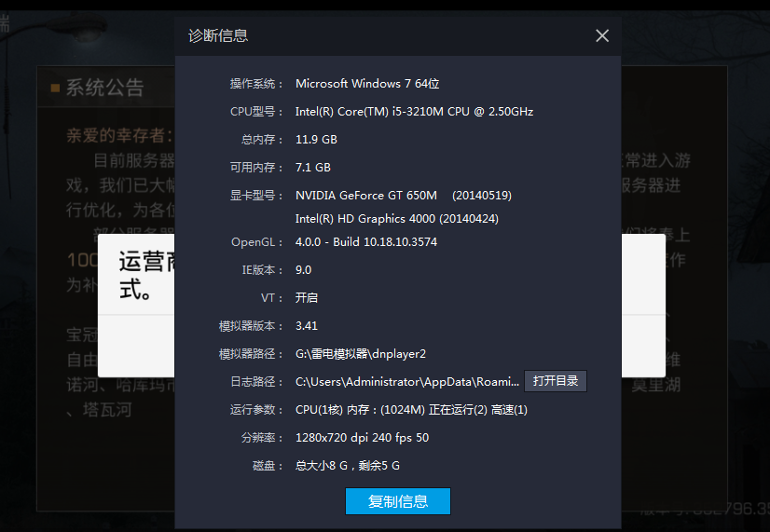Image resolution: width=770 pixels, height=532 pixels.
Task: Select the 诊断信息 dialog title
Action: 218,35
